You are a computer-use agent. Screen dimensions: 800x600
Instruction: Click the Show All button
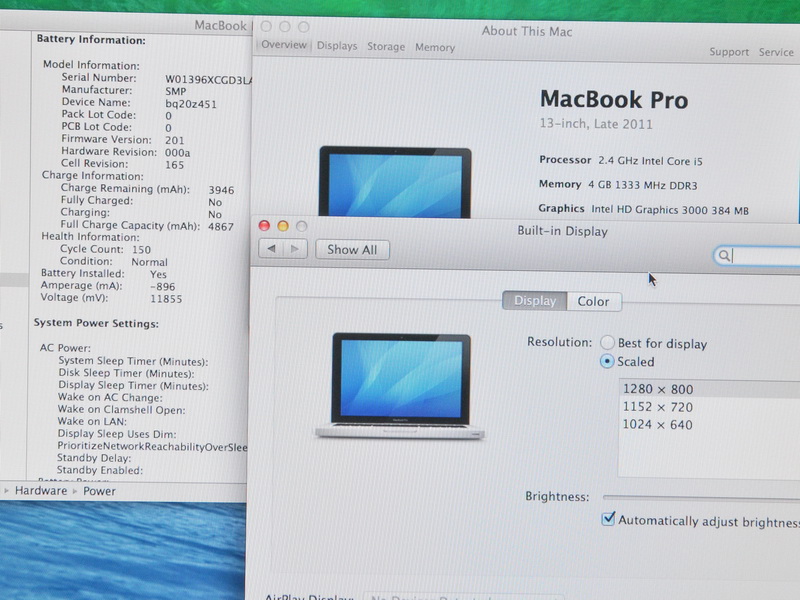coord(352,250)
